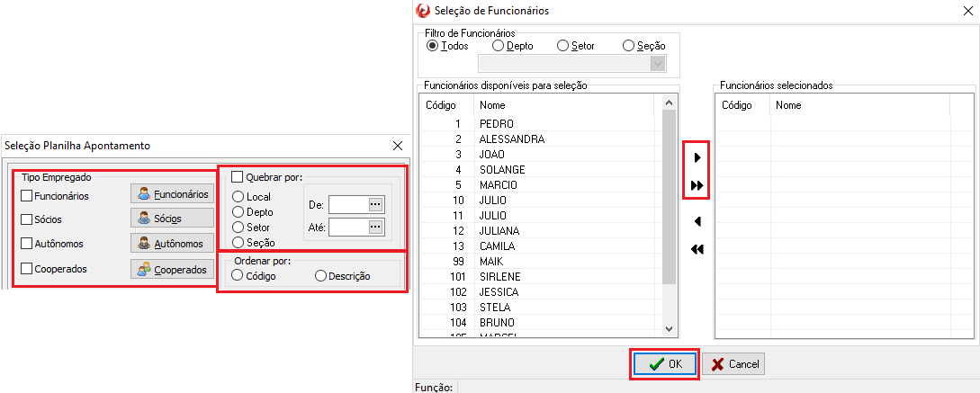Close the Seleção Planilha Apontamento window
Screen dimensions: 980x393
click(398, 146)
